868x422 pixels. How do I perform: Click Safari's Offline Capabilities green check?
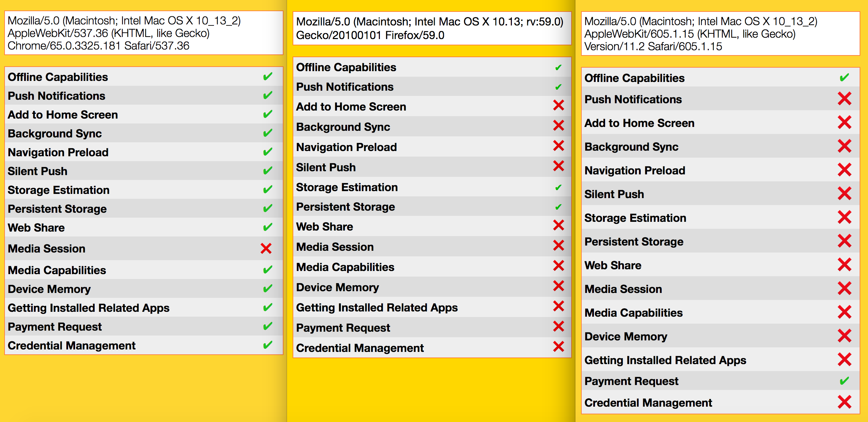844,77
